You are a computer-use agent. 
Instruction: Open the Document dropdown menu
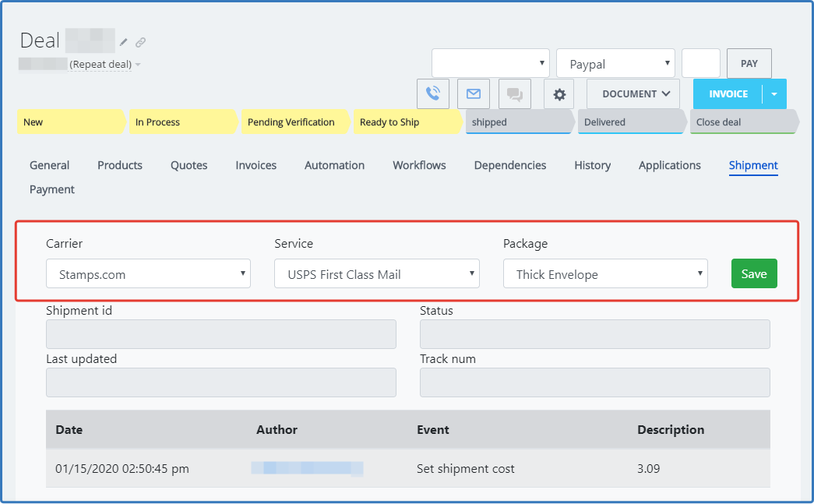pyautogui.click(x=633, y=94)
